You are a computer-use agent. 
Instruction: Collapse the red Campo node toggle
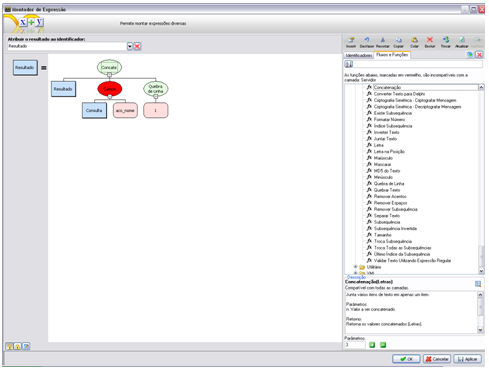click(110, 97)
